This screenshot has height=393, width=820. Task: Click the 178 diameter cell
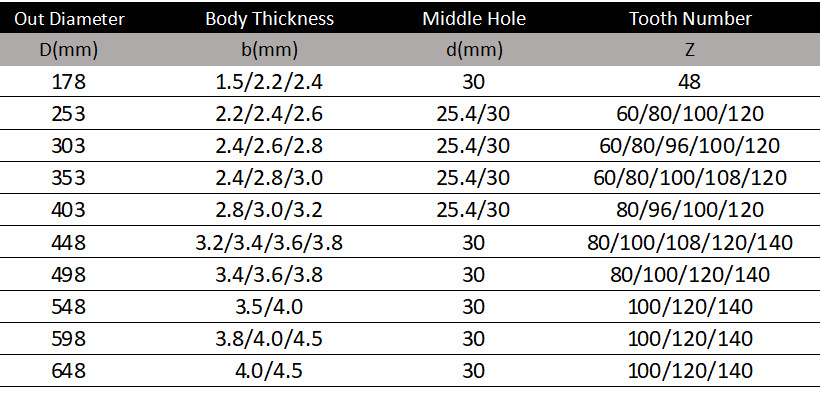69,82
